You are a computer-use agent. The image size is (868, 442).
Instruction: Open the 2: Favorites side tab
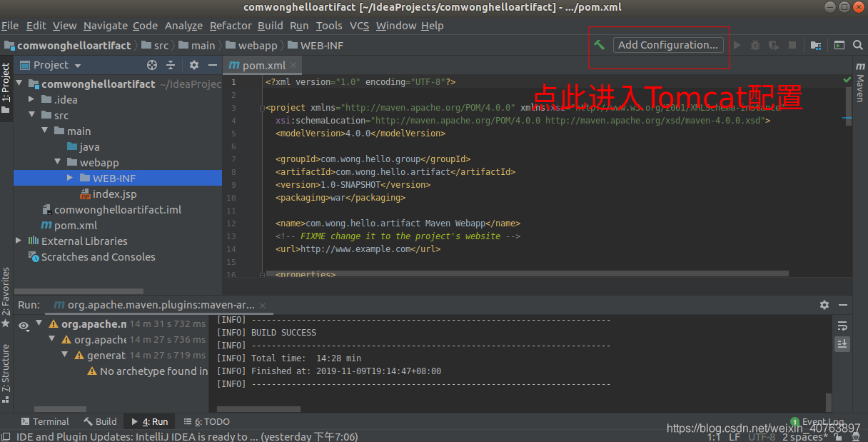pyautogui.click(x=6, y=296)
